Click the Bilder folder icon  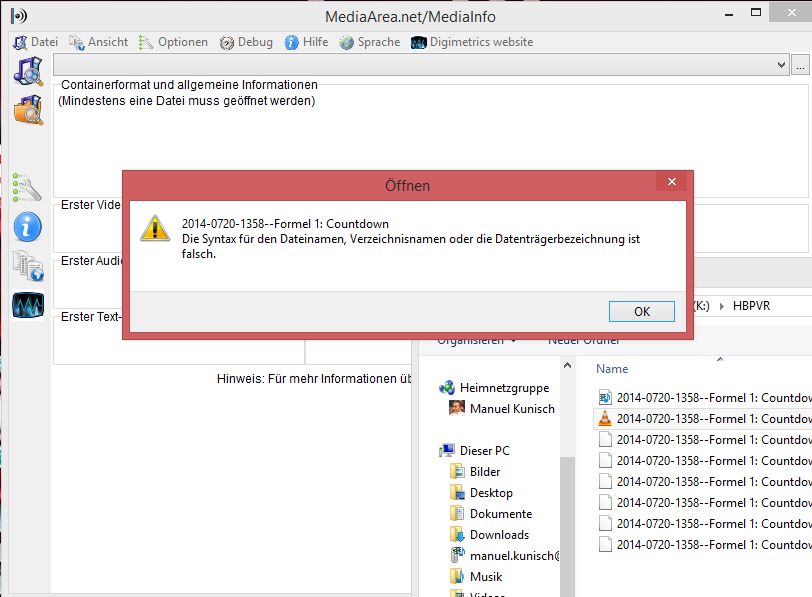tap(457, 472)
